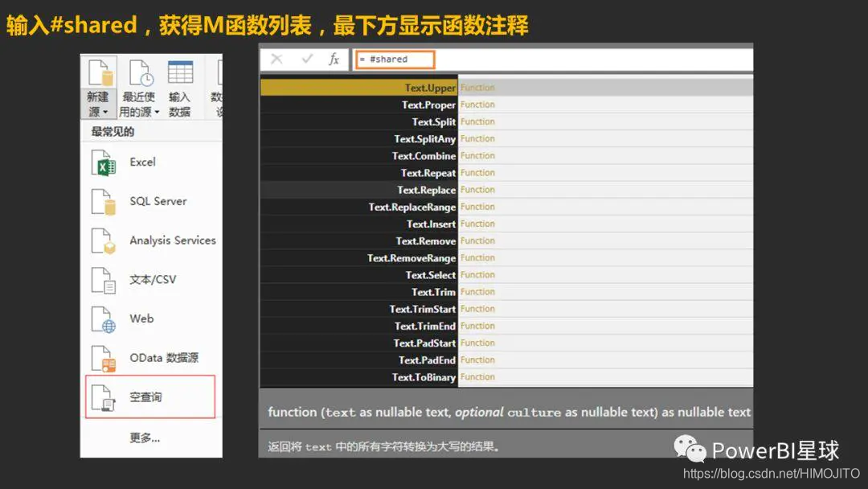This screenshot has width=868, height=489.
Task: Choose the 空查询 menu entry label
Action: click(x=145, y=397)
